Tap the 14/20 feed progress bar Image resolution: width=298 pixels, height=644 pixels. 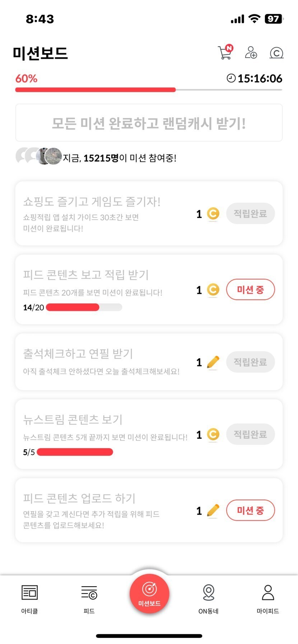click(x=84, y=307)
